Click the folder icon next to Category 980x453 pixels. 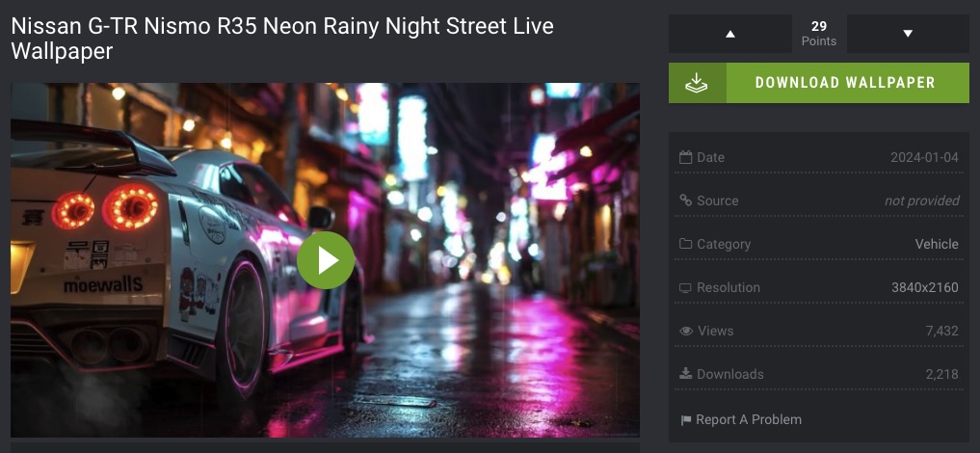click(x=686, y=244)
